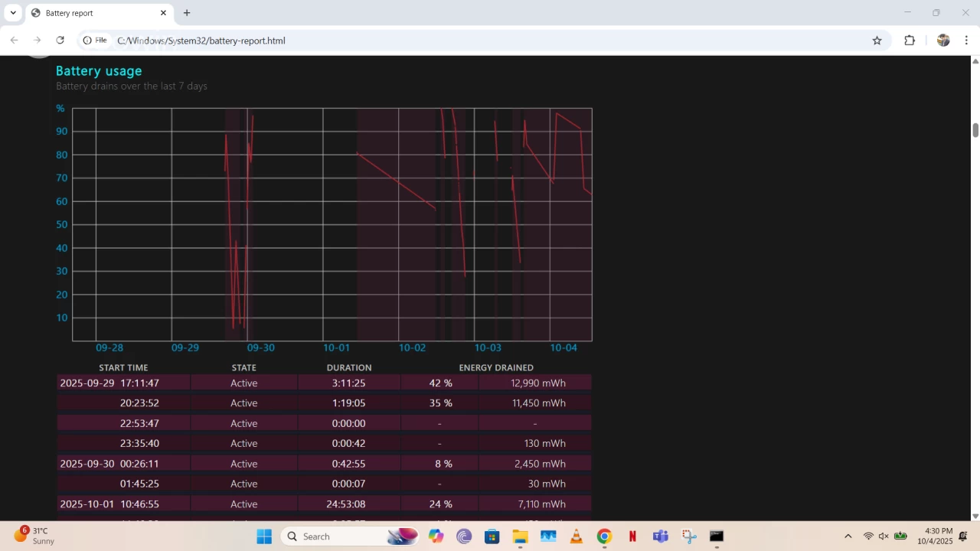Close the Battery report tab
This screenshot has height=551, width=980.
(x=163, y=13)
